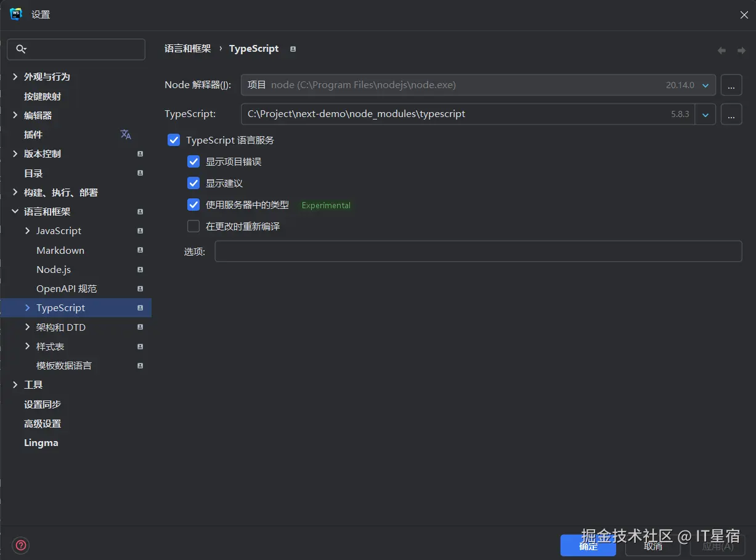Open the Node 解释器 dropdown arrow
The image size is (756, 560).
click(x=706, y=85)
